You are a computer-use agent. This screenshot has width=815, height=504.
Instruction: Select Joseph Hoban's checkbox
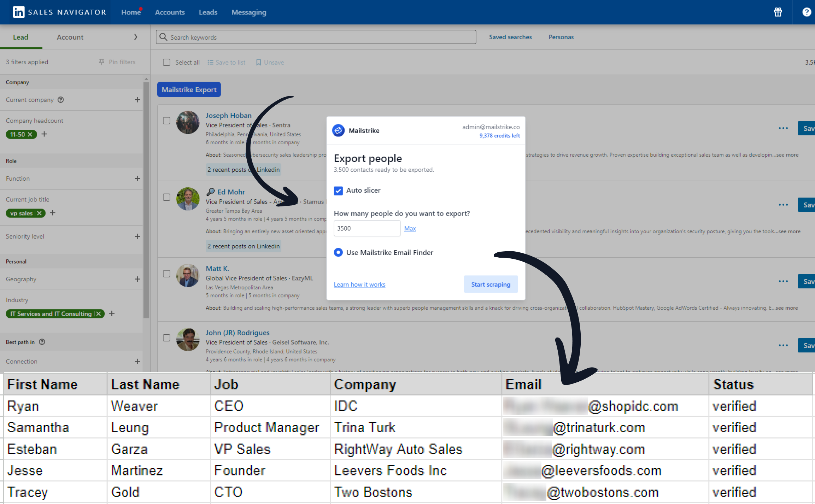click(166, 121)
